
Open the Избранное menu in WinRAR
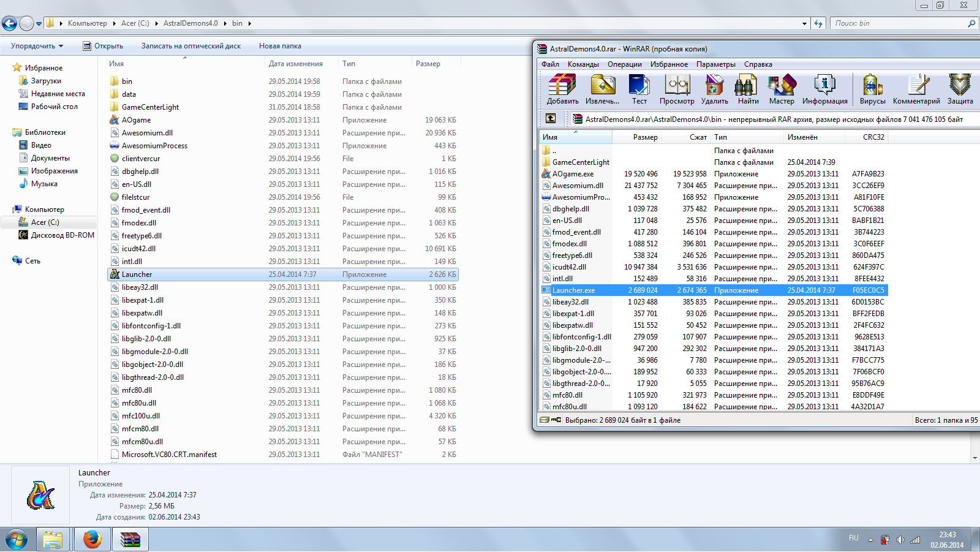click(669, 64)
